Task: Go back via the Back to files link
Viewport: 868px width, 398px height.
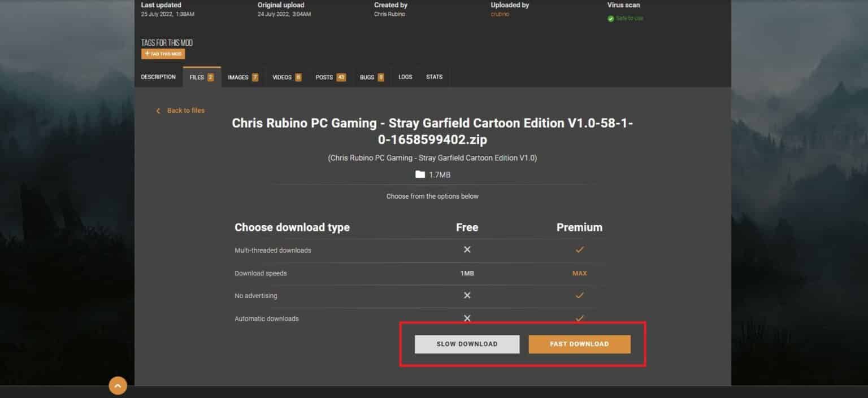Action: point(186,111)
